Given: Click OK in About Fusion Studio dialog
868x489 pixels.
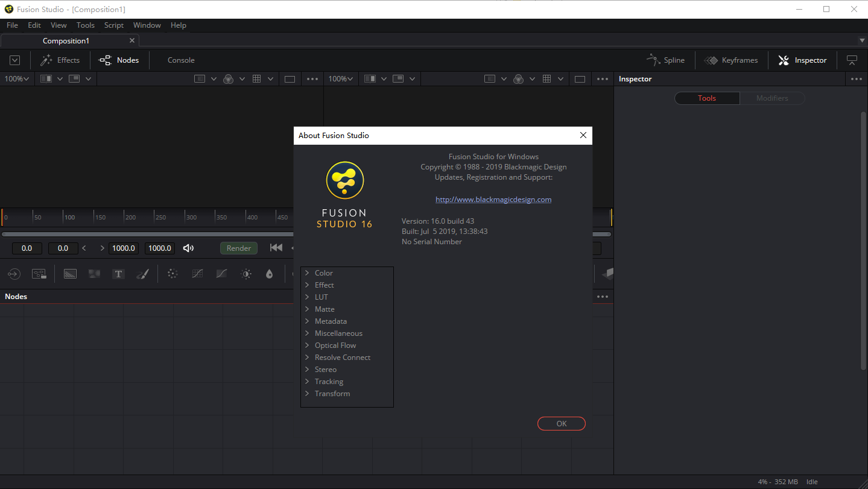Looking at the screenshot, I should tap(562, 424).
